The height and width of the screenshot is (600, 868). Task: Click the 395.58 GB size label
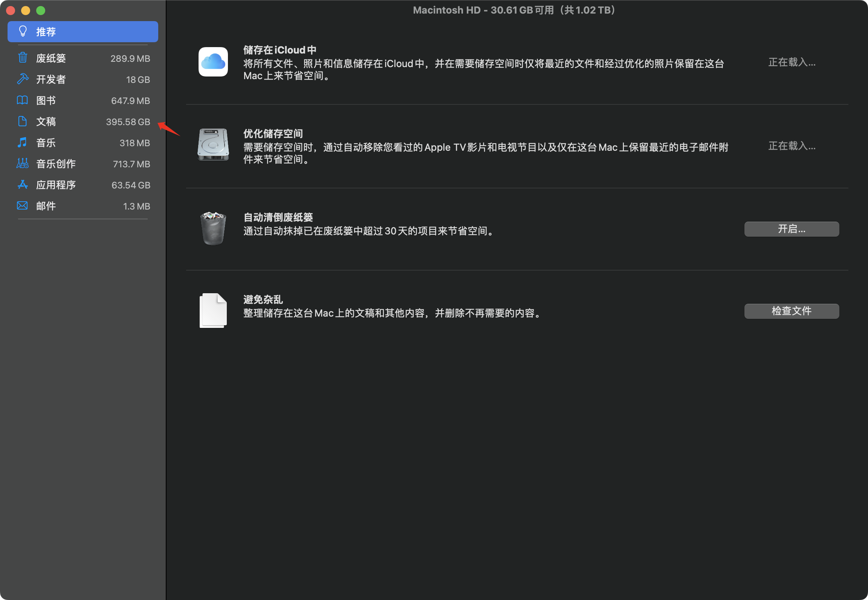[x=128, y=122]
